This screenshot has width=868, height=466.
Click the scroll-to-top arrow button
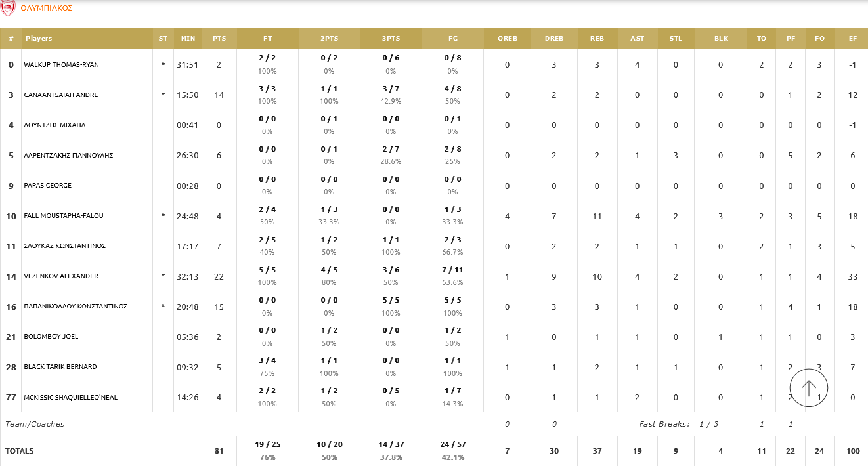(808, 388)
